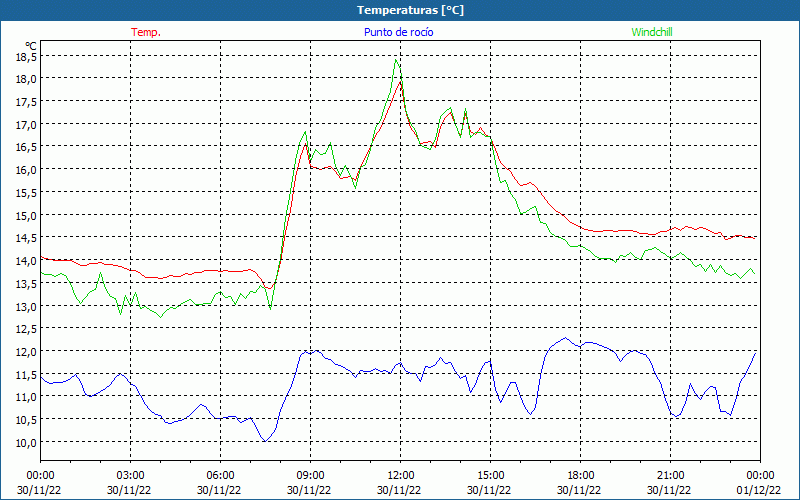Click the 12,5 y-axis label
This screenshot has height=500, width=800.
click(26, 329)
